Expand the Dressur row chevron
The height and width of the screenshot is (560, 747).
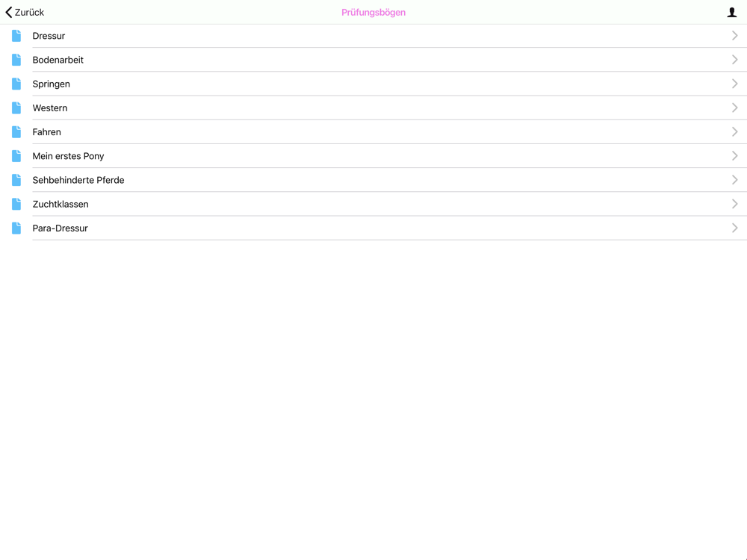coord(734,36)
